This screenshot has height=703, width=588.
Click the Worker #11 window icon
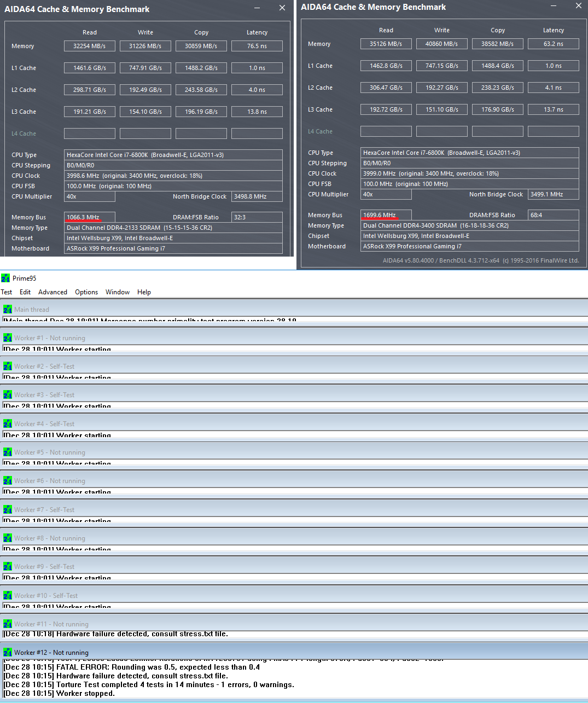(8, 624)
